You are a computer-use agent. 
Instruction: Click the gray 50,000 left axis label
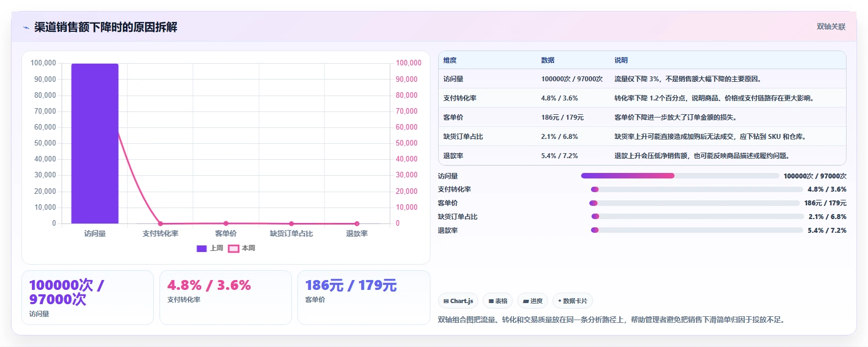[45, 143]
